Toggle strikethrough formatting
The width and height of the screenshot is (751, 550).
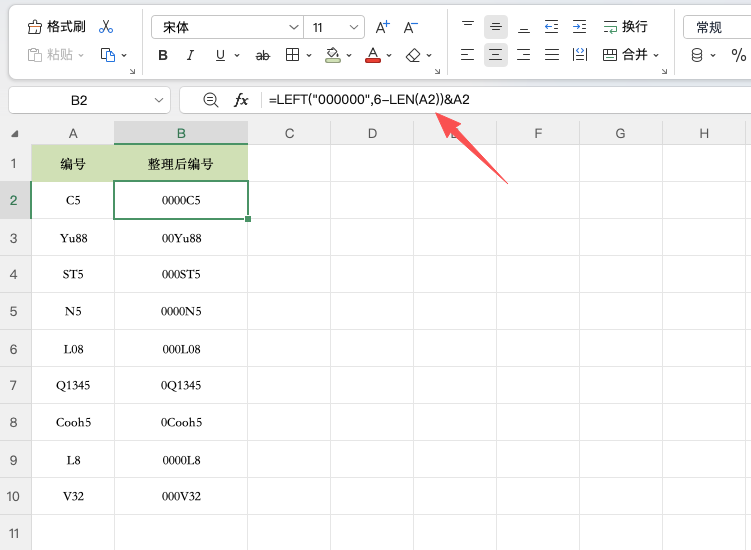(262, 56)
